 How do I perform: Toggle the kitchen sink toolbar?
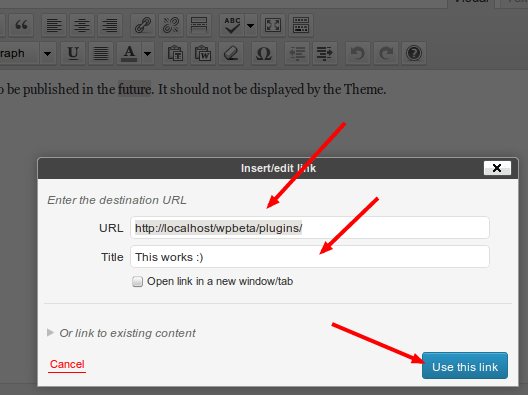tap(301, 25)
